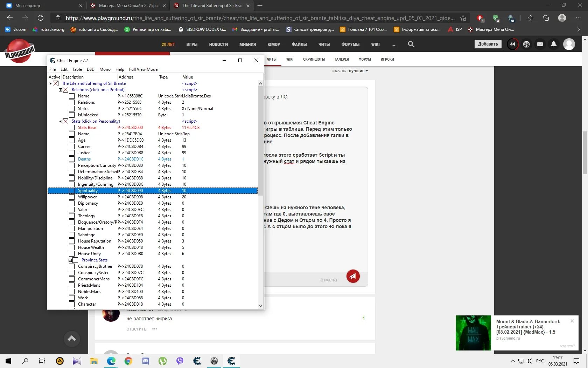Open Mount & Blade 2 trainer ad link
The width and height of the screenshot is (588, 368).
tap(528, 327)
